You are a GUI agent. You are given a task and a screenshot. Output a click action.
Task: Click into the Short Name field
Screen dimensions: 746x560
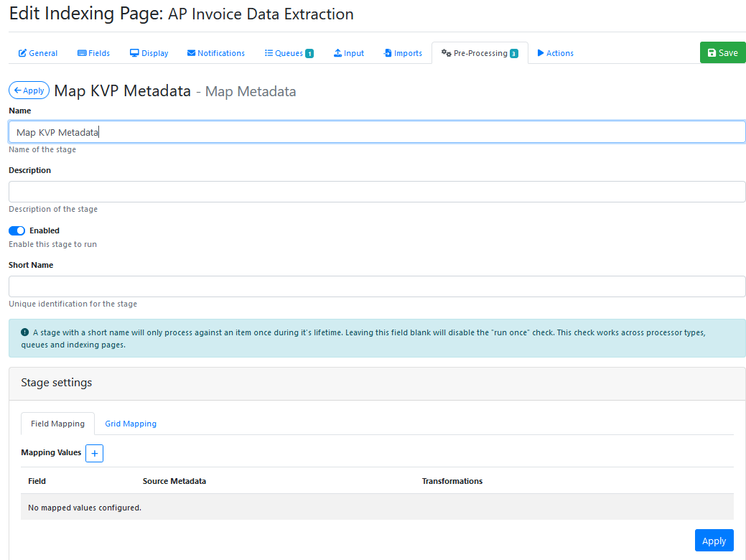(376, 286)
